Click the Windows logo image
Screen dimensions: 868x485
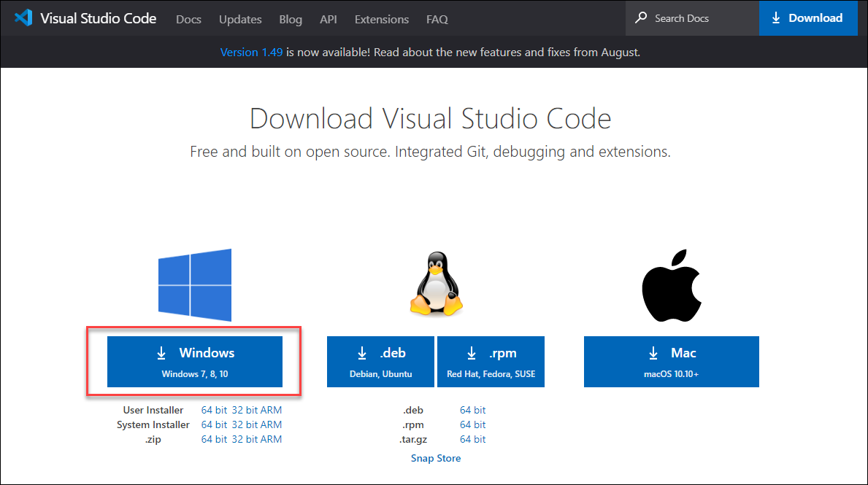pyautogui.click(x=195, y=285)
